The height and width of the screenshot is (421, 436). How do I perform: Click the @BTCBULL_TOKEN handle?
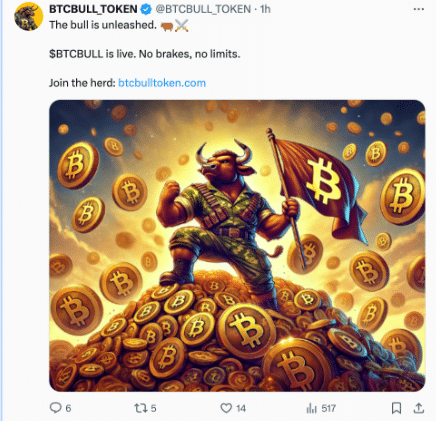point(203,9)
